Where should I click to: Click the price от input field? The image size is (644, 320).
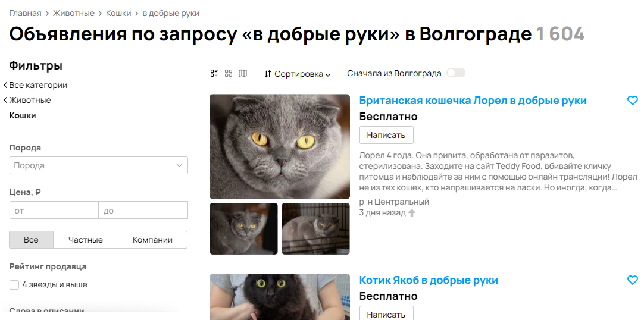coord(54,210)
